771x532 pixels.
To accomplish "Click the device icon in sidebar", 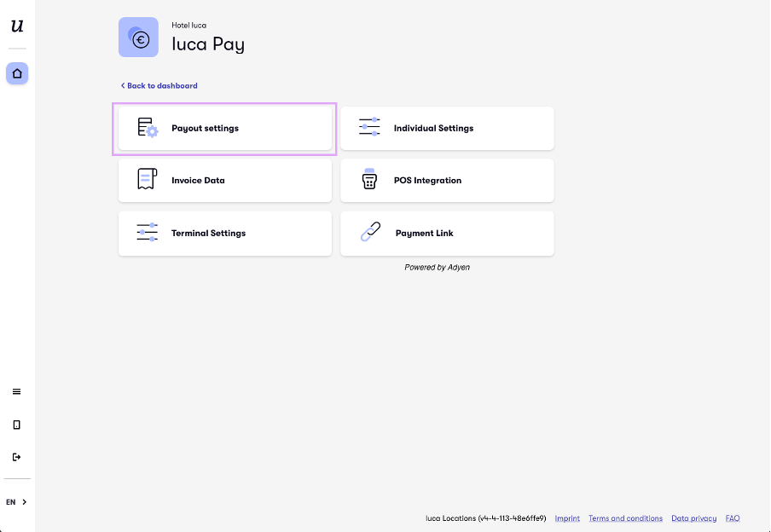I will (x=17, y=425).
